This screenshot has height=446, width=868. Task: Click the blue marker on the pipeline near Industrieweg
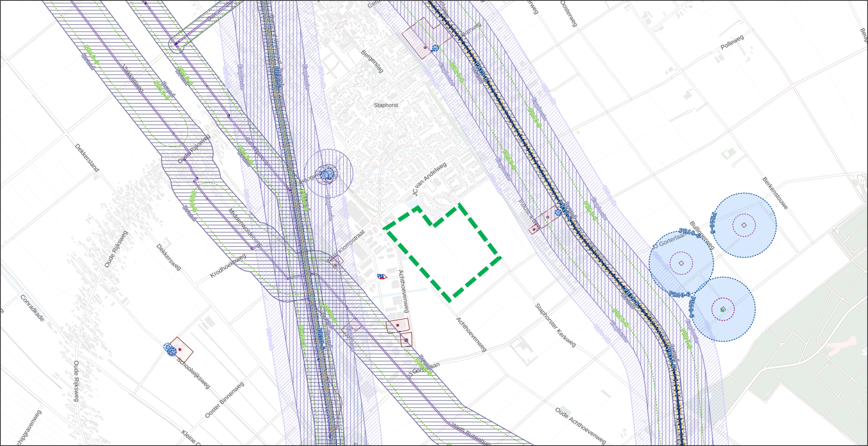[558, 212]
